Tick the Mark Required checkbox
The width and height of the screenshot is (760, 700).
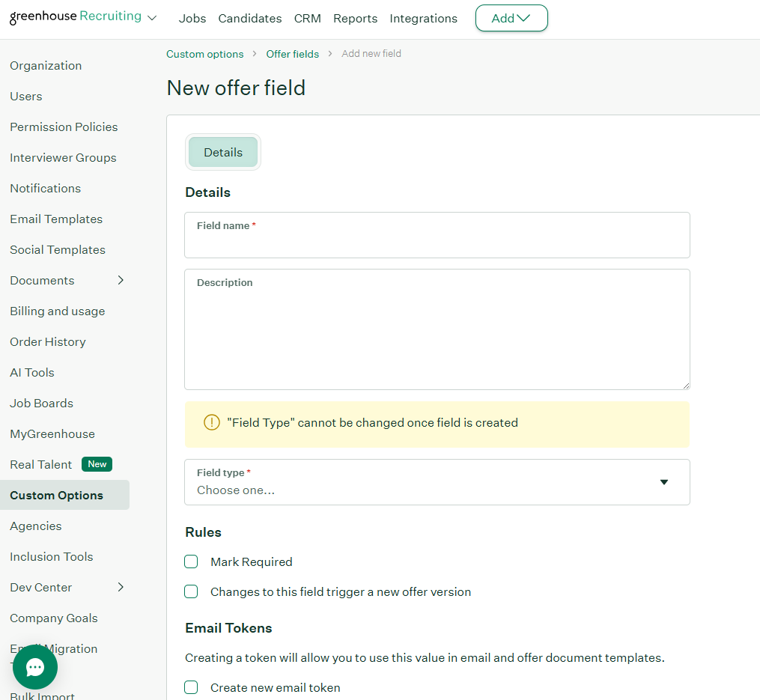tap(191, 561)
